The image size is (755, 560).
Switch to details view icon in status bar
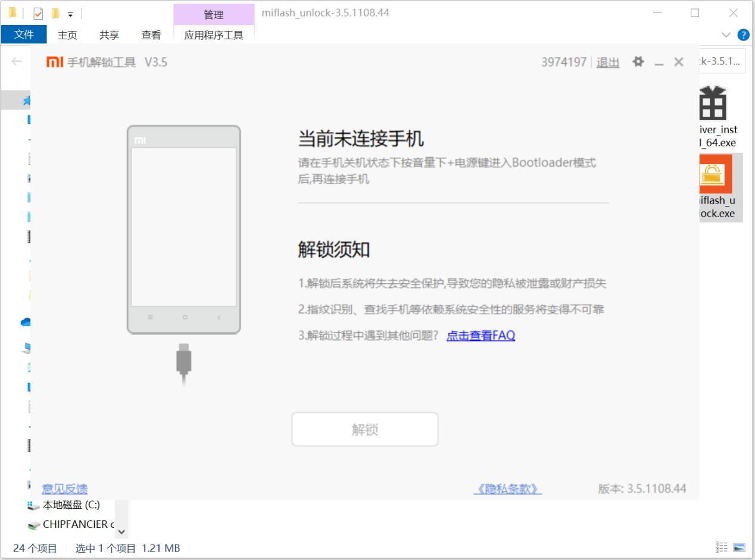[722, 548]
